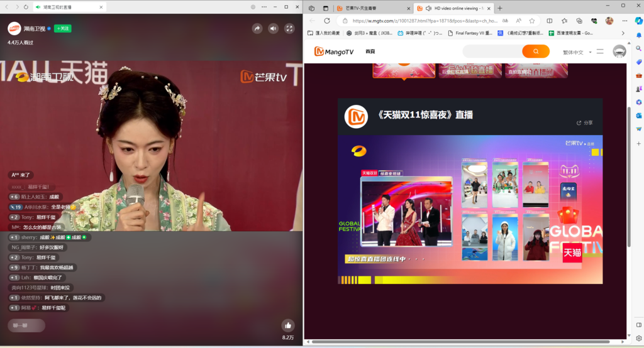Share the 湖南卫视 livestream with the arrow icon
644x348 pixels.
pyautogui.click(x=257, y=28)
